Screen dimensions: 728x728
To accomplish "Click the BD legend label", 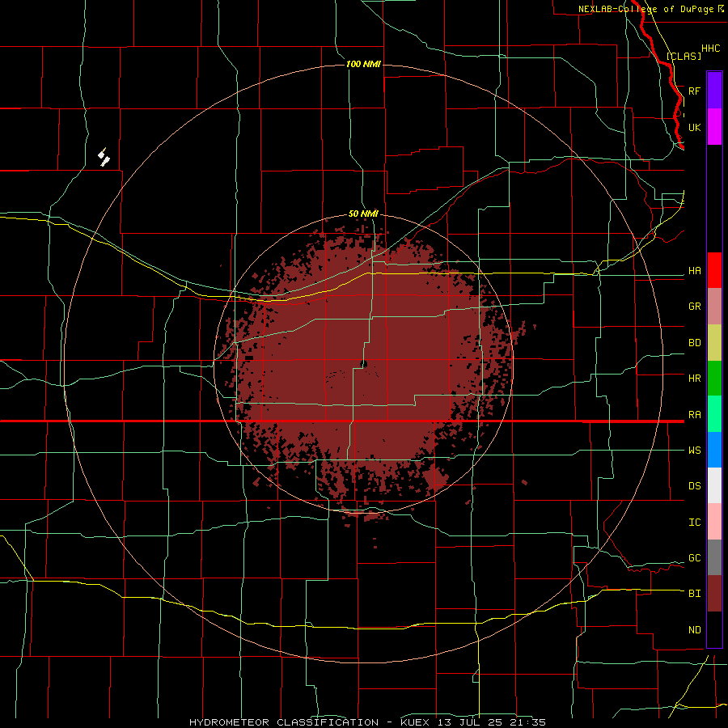I will click(695, 343).
